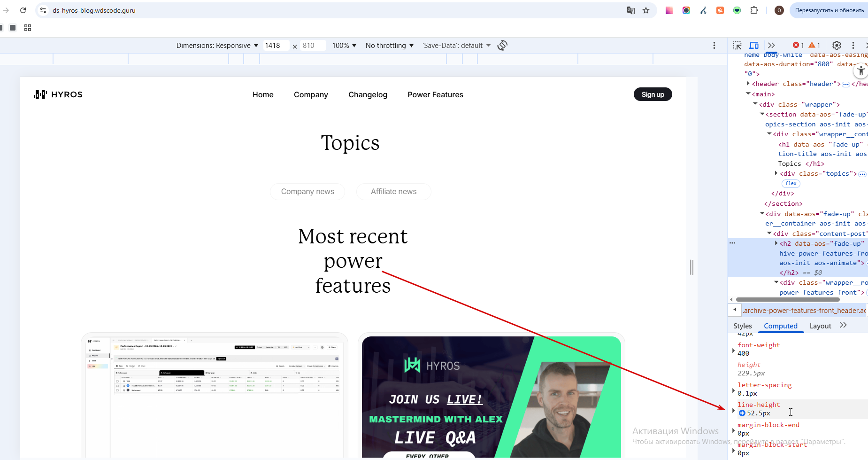The height and width of the screenshot is (460, 868).
Task: Expand the letter-spacing computed property
Action: coord(734,390)
